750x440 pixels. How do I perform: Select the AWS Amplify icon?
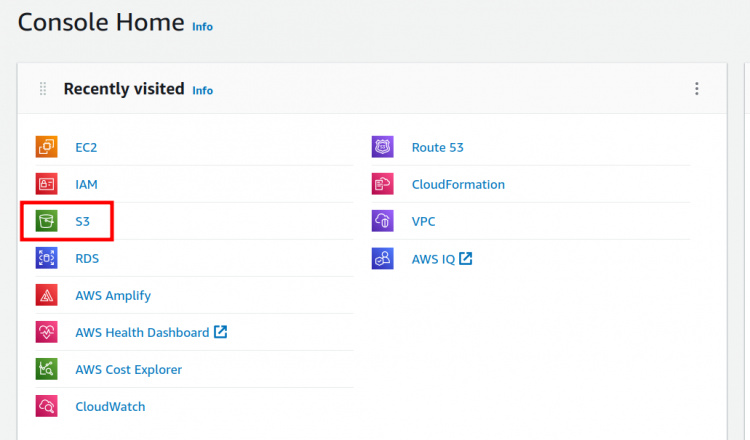(x=46, y=295)
